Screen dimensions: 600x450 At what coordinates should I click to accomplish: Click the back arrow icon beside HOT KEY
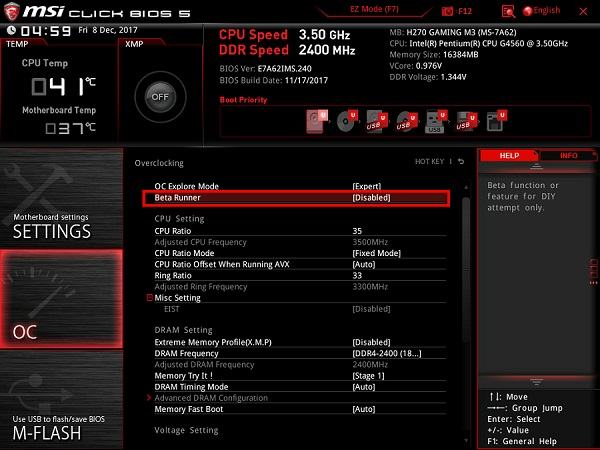(x=461, y=162)
